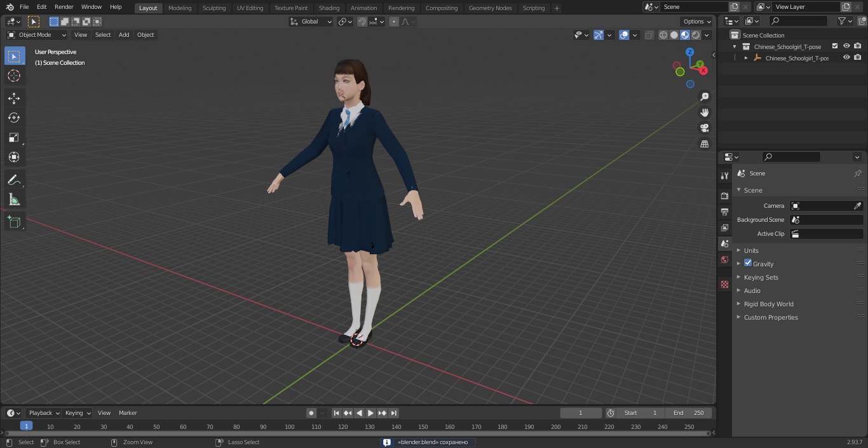This screenshot has height=448, width=868.
Task: Click the timeline horizontal scrollbar
Action: pyautogui.click(x=356, y=433)
